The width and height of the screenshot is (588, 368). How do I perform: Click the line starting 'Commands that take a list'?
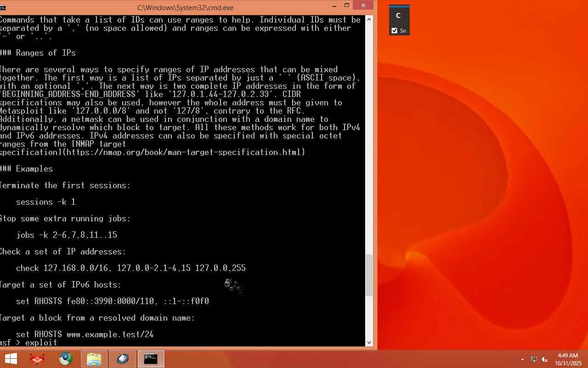(180, 20)
